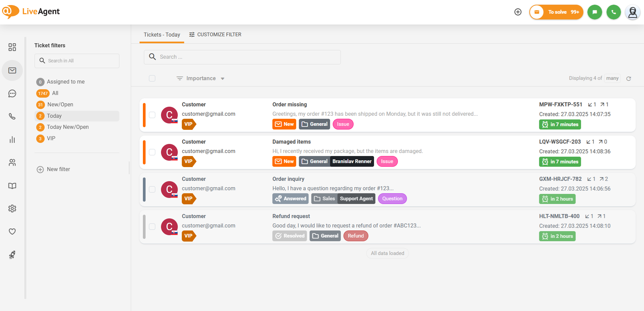
Task: Click the green phone call button
Action: pos(613,12)
